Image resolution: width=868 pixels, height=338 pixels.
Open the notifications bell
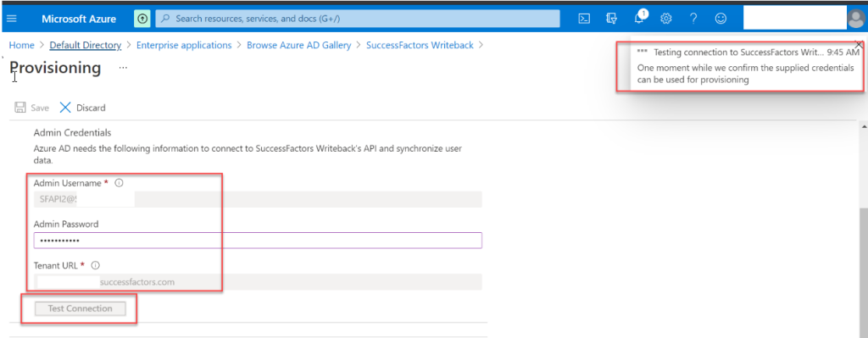639,19
